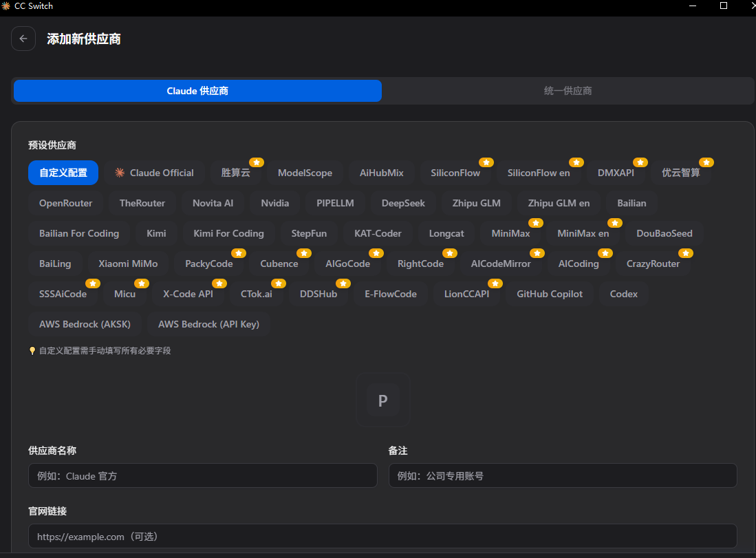Screen dimensions: 756x558
Task: Choose Kimi For Coding preset
Action: pos(228,233)
